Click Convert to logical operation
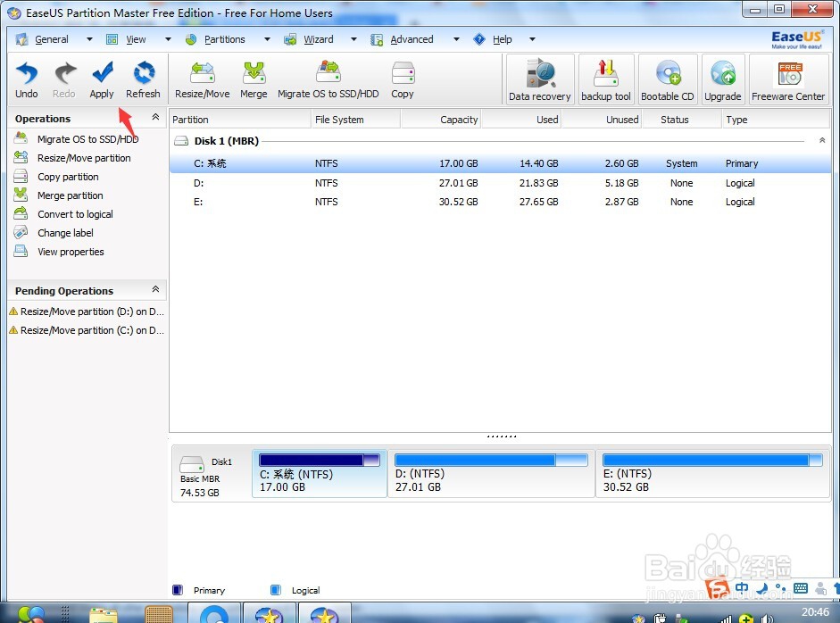Image resolution: width=840 pixels, height=623 pixels. [x=75, y=214]
